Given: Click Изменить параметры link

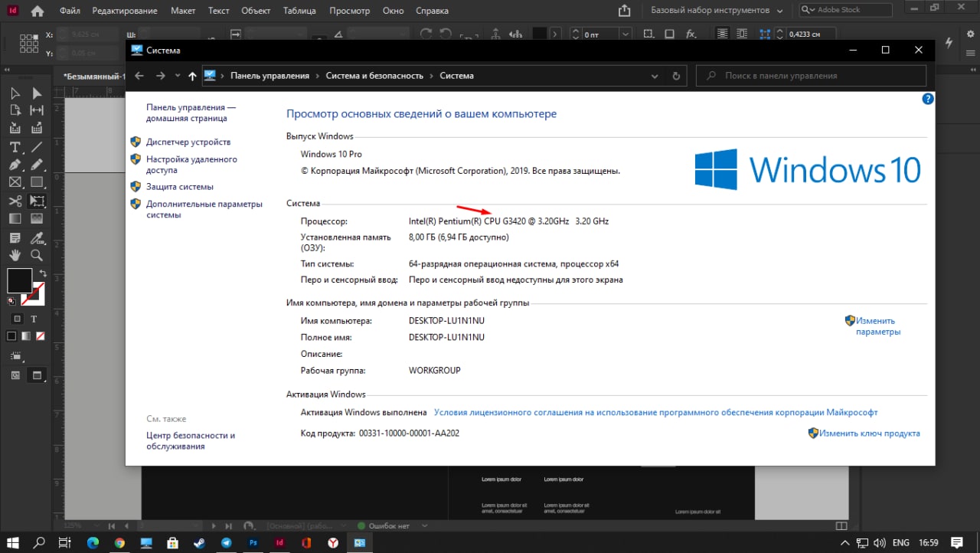Looking at the screenshot, I should pyautogui.click(x=878, y=326).
